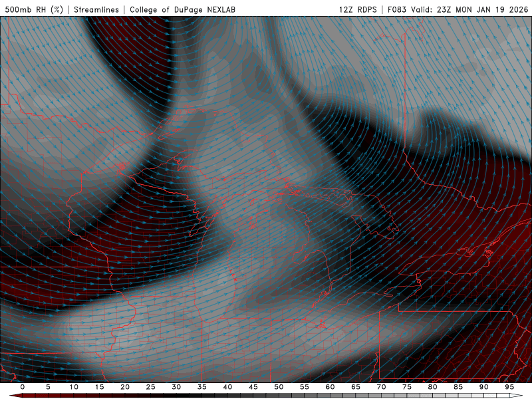The image size is (532, 399).
Task: Select the "90" tick label on the RH scale
Action: [484, 387]
